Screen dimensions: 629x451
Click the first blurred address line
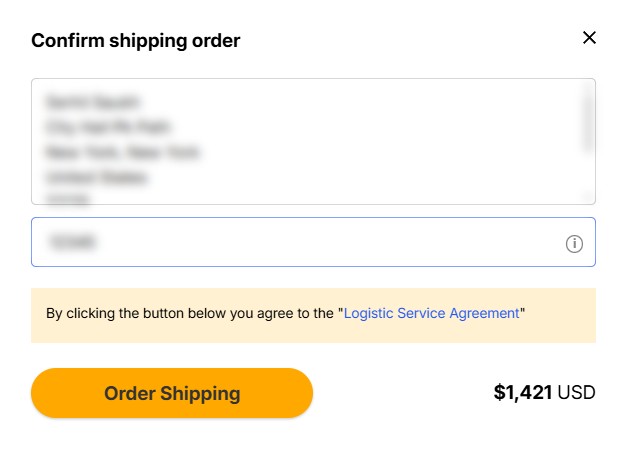[92, 102]
